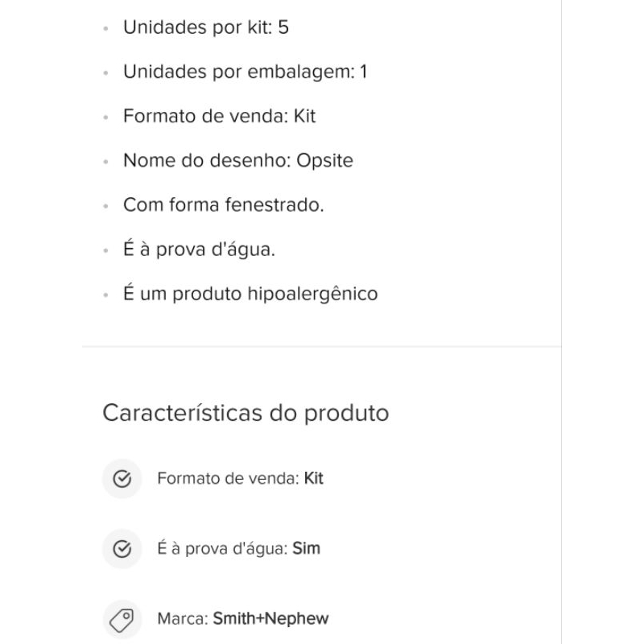This screenshot has height=644, width=644.
Task: Select É um produto hipoalergênico line
Action: click(250, 294)
